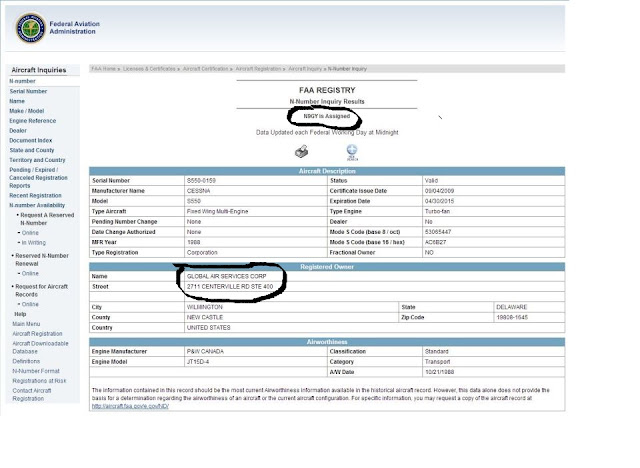Click the NEW CASTLE county value
Viewport: 640px width, 468px height.
tap(204, 317)
